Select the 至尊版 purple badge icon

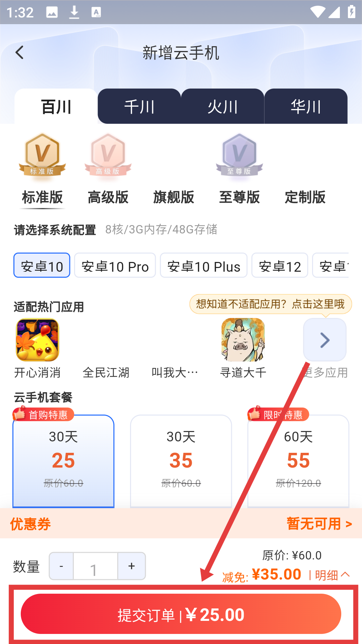239,155
